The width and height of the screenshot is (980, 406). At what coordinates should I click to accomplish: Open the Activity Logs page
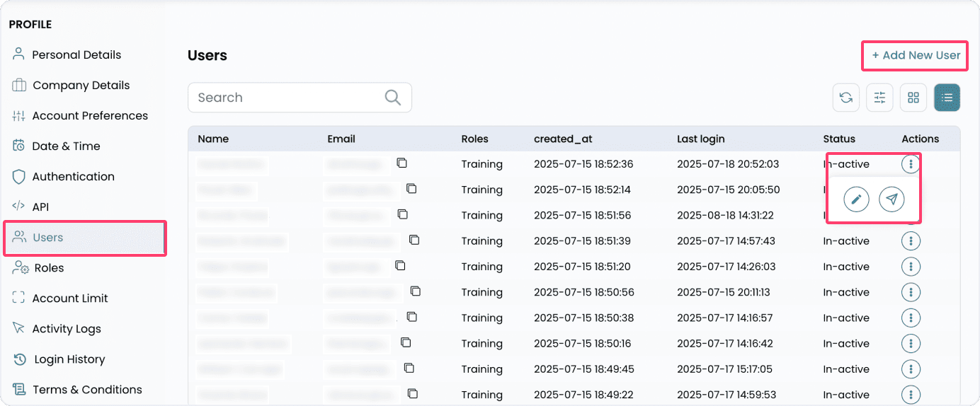(x=67, y=329)
